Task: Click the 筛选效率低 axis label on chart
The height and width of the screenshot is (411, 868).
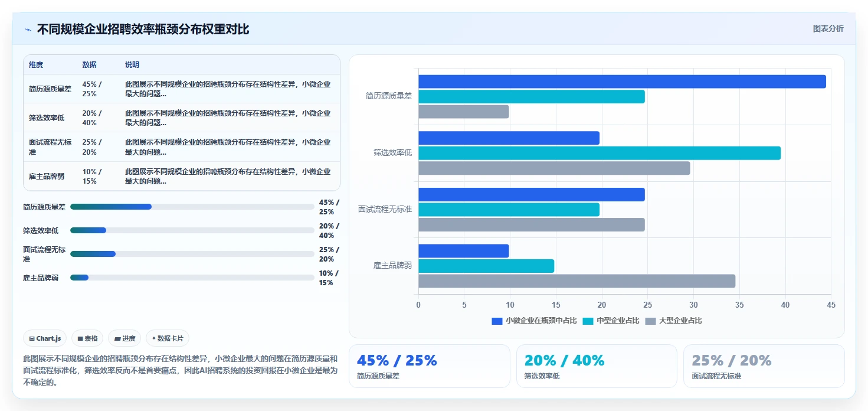Action: click(x=392, y=153)
